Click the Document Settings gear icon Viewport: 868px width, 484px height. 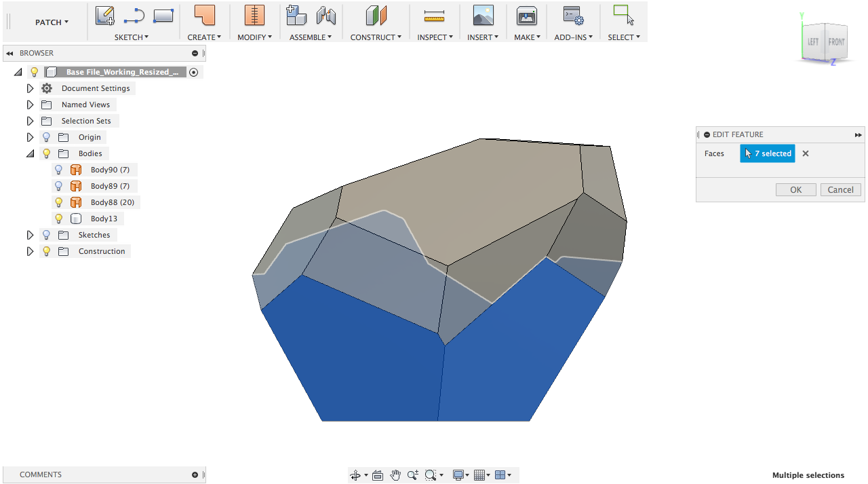pos(47,88)
